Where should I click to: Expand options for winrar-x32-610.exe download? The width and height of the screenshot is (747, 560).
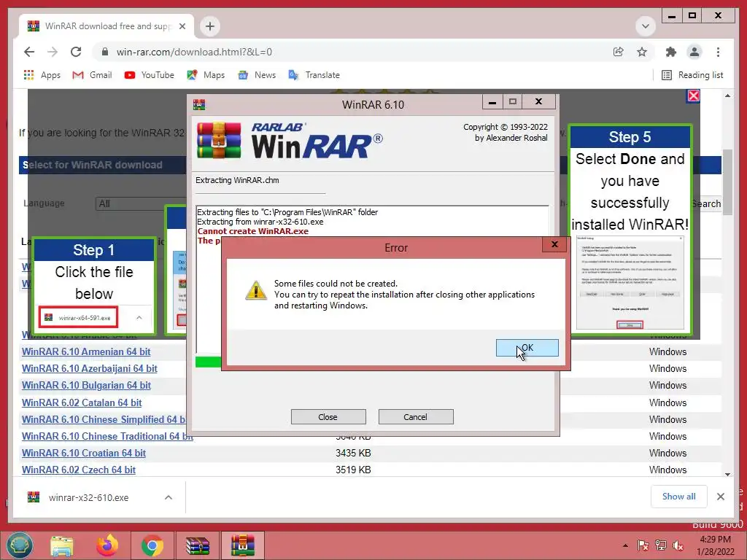coord(169,497)
